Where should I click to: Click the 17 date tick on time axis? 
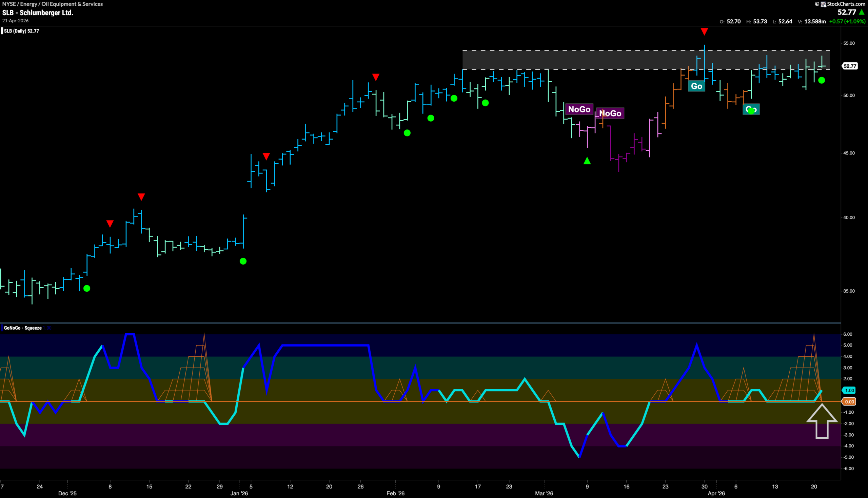click(x=478, y=487)
